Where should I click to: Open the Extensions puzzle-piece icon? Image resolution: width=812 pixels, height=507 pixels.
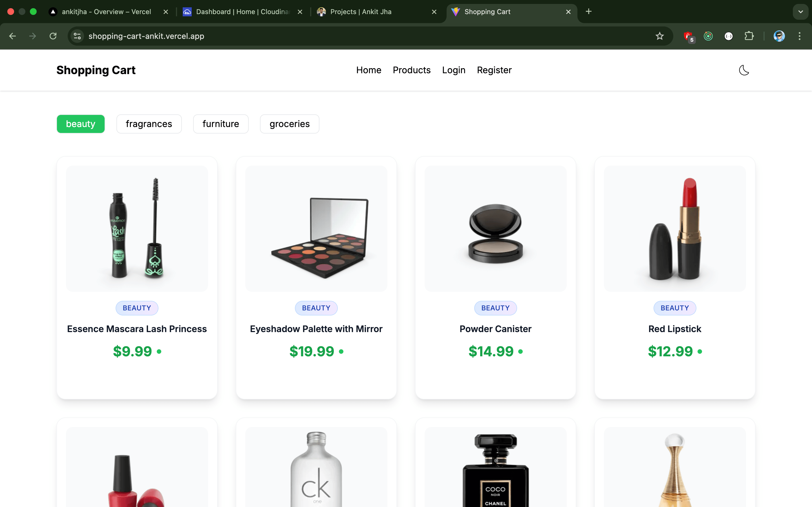click(749, 36)
